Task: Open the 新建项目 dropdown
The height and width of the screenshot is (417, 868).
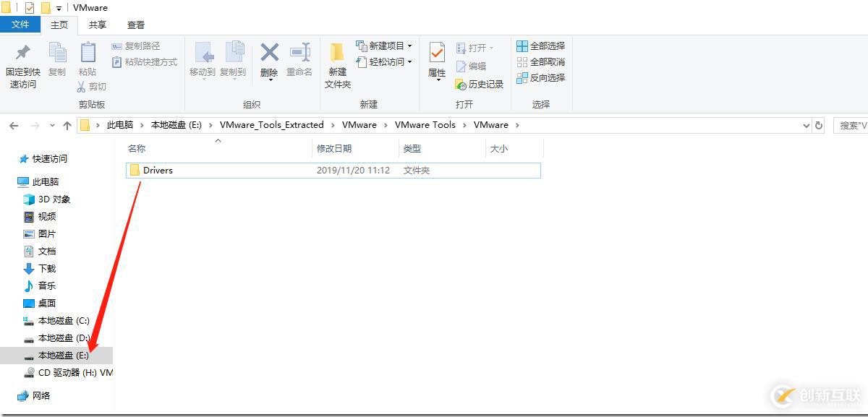Action: pyautogui.click(x=384, y=46)
